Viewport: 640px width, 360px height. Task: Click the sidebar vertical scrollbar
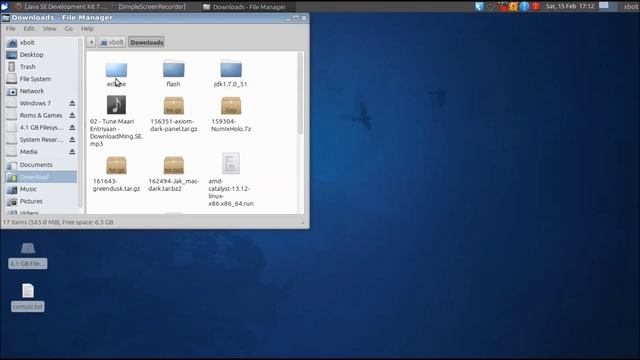[80, 122]
